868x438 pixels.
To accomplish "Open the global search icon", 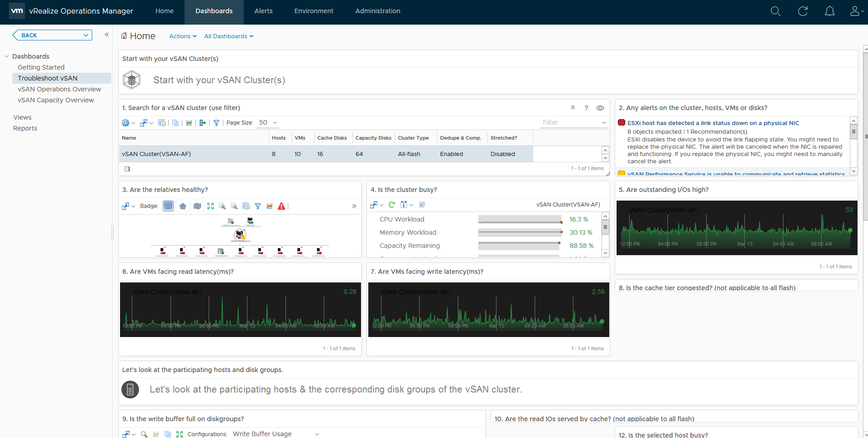I will point(775,11).
